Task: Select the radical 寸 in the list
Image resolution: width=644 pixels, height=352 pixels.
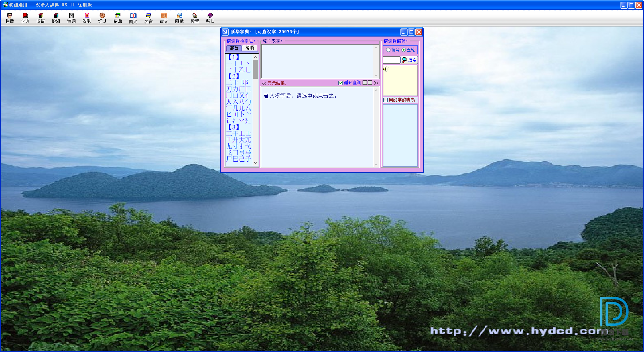Action: point(235,146)
